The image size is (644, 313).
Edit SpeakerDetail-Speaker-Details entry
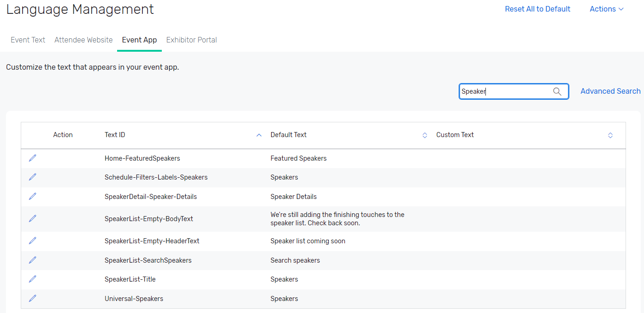coord(32,197)
